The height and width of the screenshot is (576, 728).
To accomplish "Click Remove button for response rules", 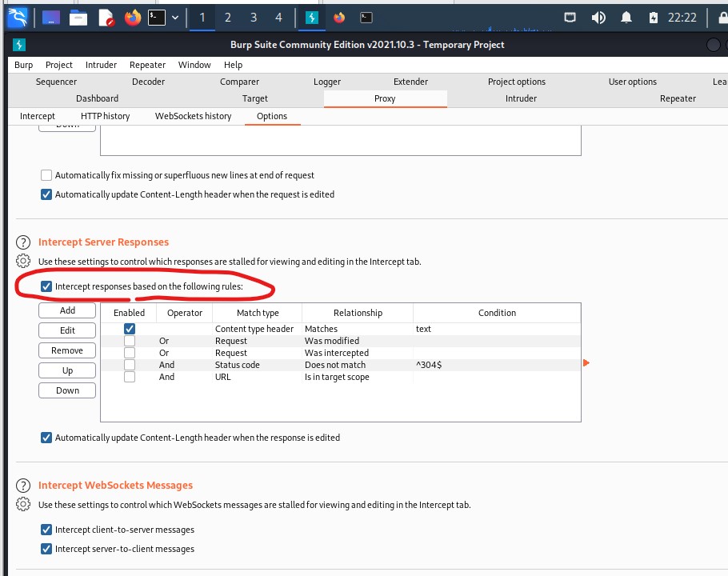I will pos(67,350).
